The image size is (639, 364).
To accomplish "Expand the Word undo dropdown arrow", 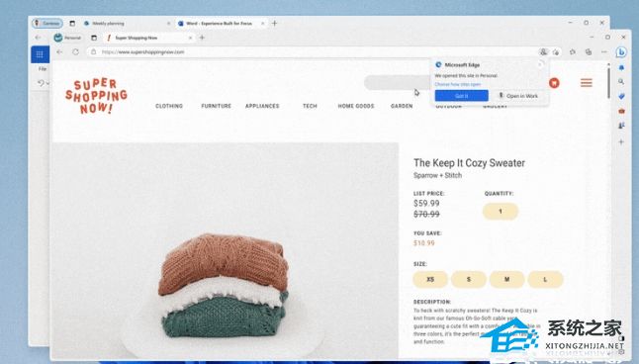I will [47, 83].
